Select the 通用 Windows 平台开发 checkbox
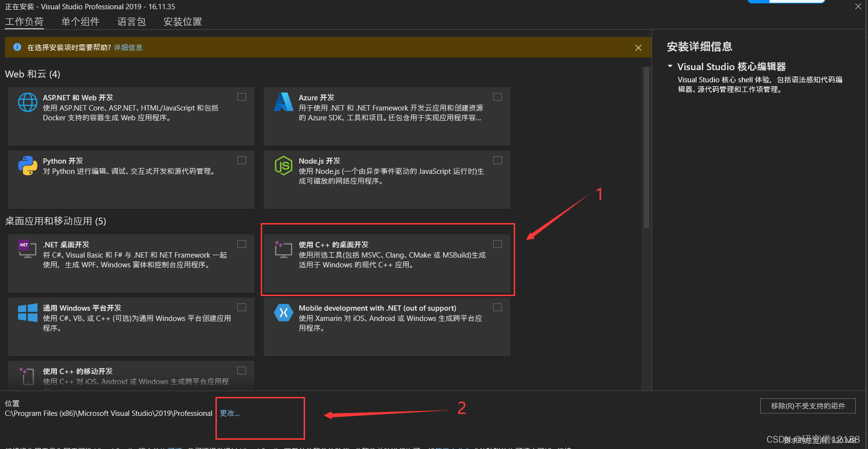 tap(242, 307)
